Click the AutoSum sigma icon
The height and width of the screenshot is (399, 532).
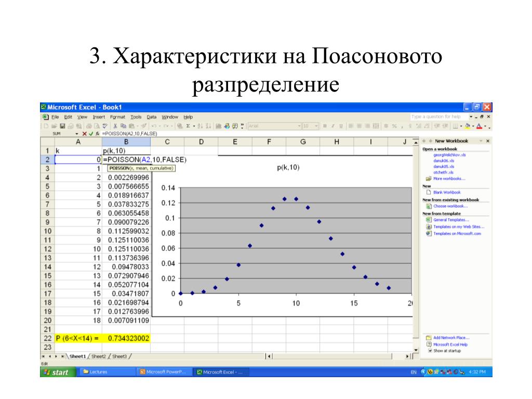coord(188,126)
